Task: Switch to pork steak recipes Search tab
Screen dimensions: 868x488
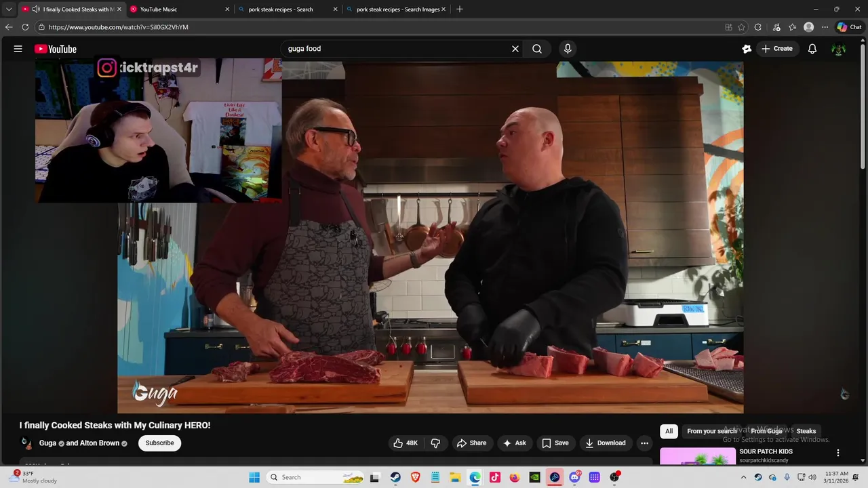Action: click(x=288, y=9)
